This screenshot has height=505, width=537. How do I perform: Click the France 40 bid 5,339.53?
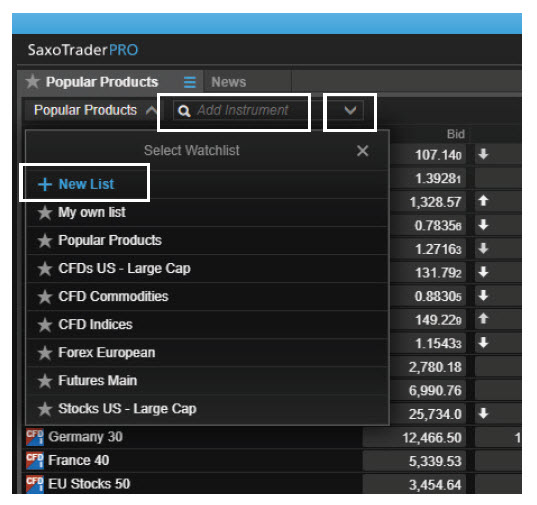(x=435, y=461)
